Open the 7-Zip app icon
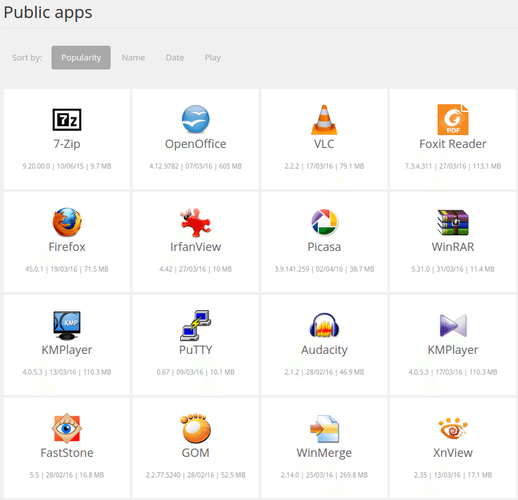The height and width of the screenshot is (500, 518). (67, 119)
